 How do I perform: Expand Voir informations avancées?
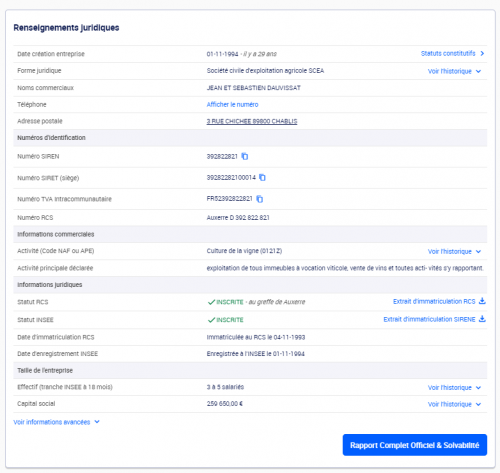[56, 422]
